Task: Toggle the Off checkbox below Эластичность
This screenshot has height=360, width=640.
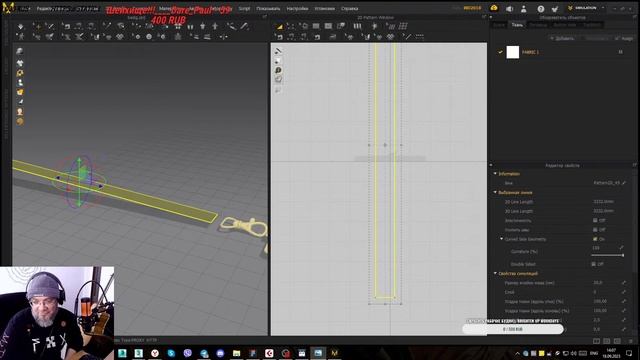Action: pyautogui.click(x=595, y=230)
